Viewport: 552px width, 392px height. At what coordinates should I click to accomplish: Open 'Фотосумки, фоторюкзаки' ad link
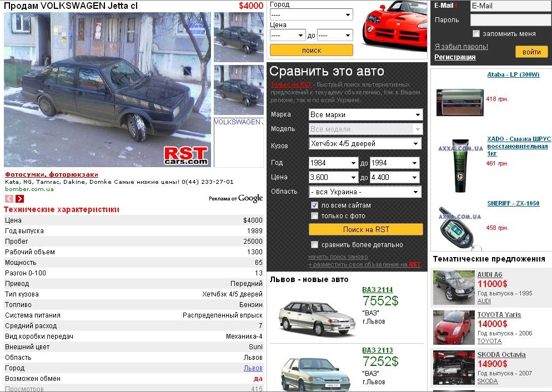pos(52,174)
